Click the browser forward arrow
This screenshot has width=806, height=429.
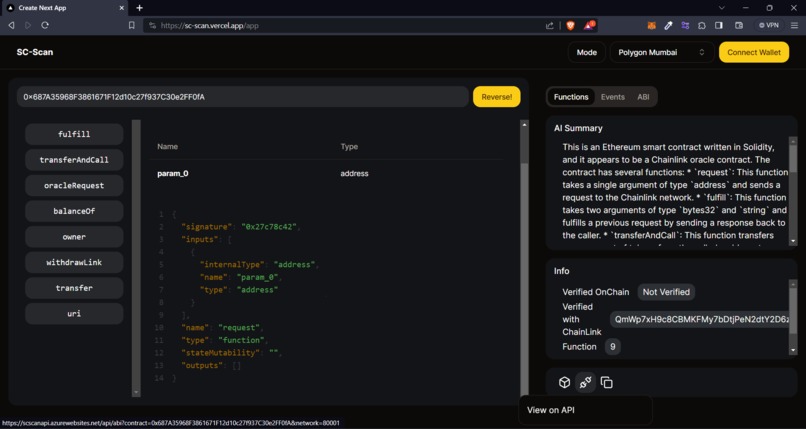pos(28,25)
